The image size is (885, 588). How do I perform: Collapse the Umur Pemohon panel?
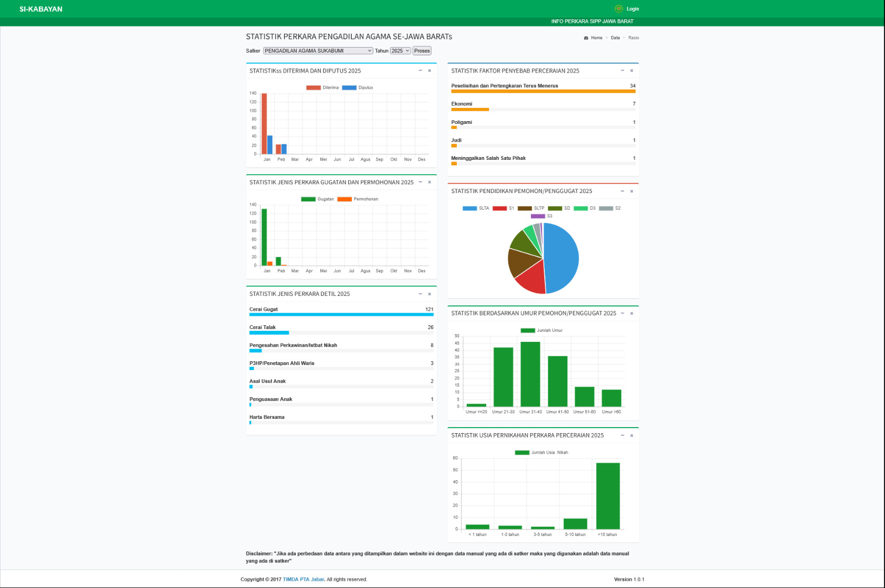tap(622, 314)
